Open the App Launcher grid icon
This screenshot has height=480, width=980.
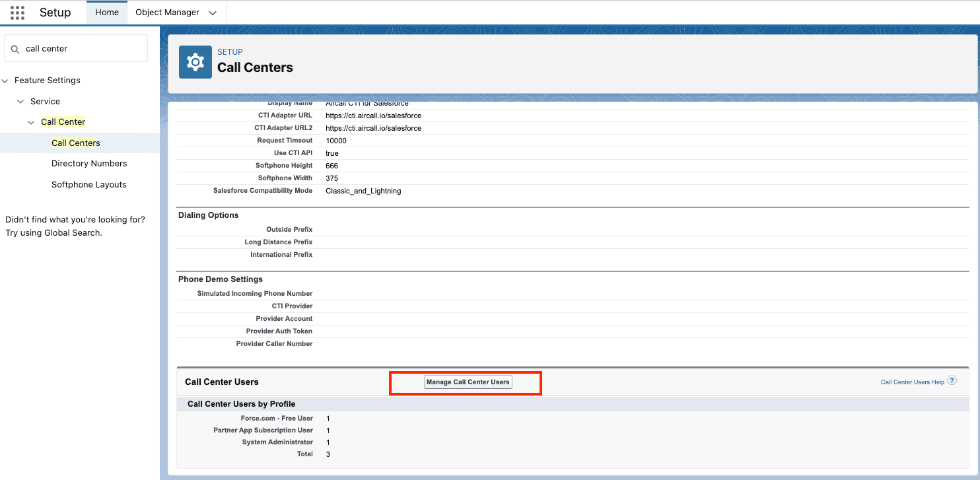pyautogui.click(x=17, y=13)
